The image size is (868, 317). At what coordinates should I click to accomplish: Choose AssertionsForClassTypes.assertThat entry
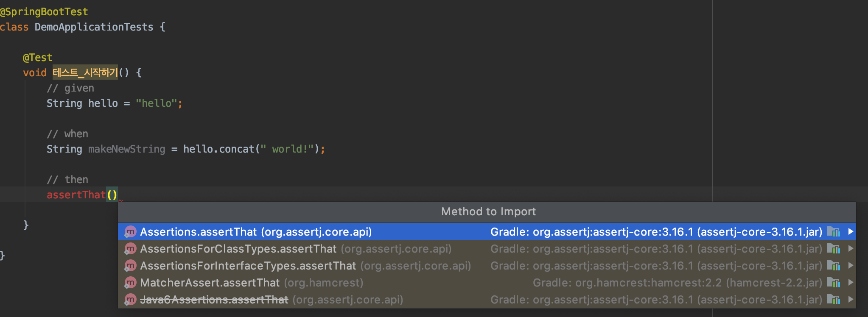(487, 249)
